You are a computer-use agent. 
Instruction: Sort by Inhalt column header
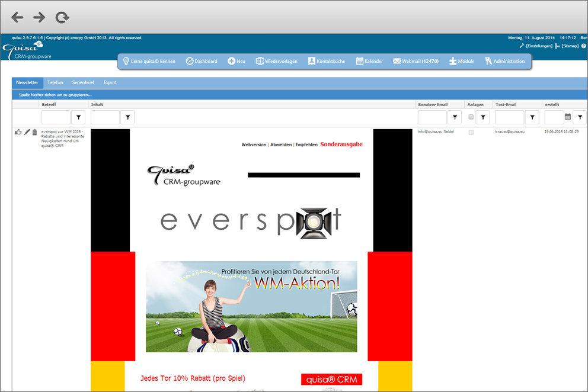[97, 105]
